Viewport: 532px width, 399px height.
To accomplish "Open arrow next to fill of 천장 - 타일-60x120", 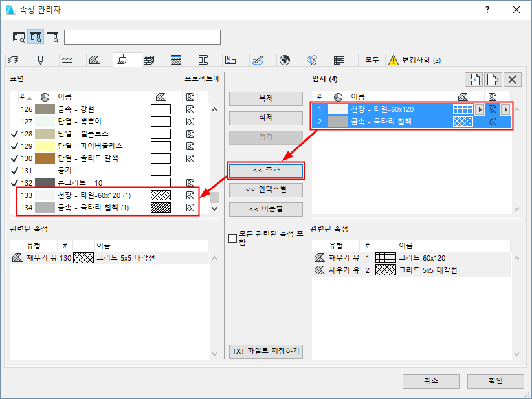I will [x=480, y=109].
